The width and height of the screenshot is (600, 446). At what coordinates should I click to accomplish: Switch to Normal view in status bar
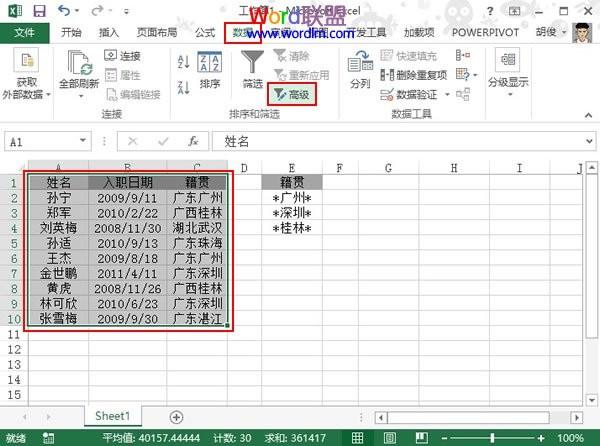357,438
